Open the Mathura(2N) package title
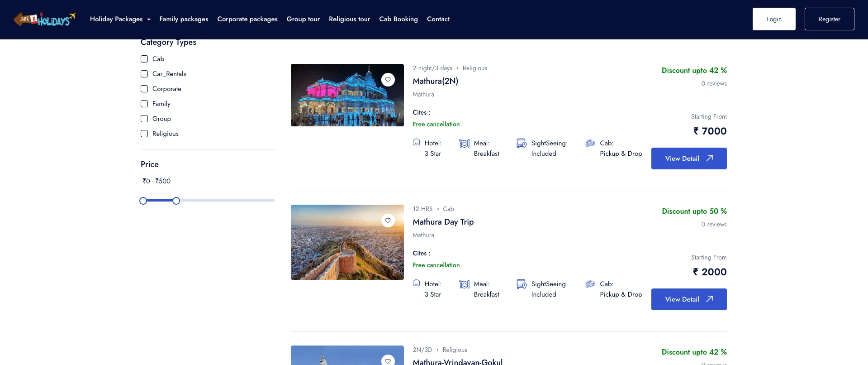Image resolution: width=868 pixels, height=365 pixels. (435, 81)
